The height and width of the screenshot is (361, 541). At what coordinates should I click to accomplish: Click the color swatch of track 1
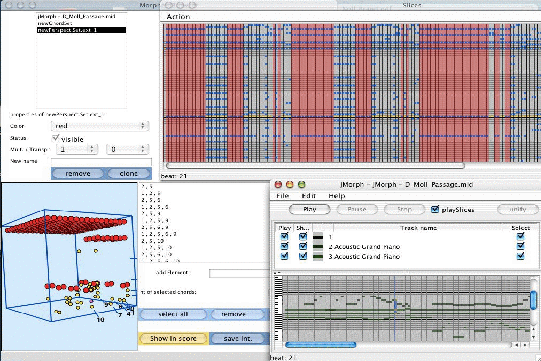(318, 237)
